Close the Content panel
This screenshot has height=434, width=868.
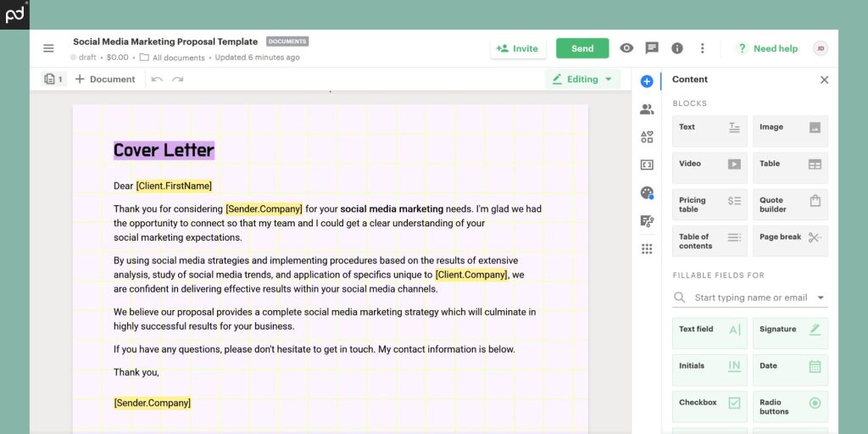pos(824,80)
